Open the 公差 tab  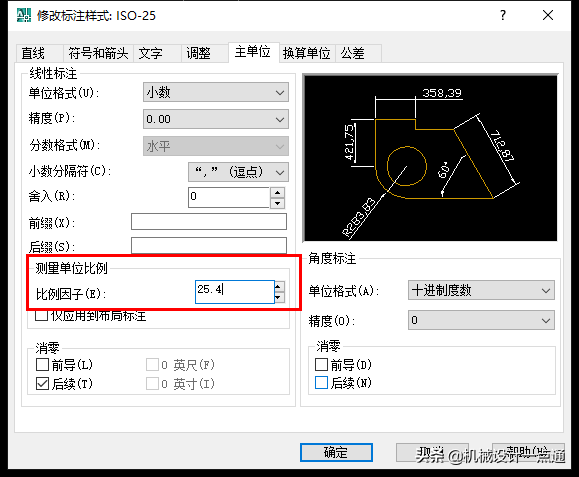pos(358,54)
